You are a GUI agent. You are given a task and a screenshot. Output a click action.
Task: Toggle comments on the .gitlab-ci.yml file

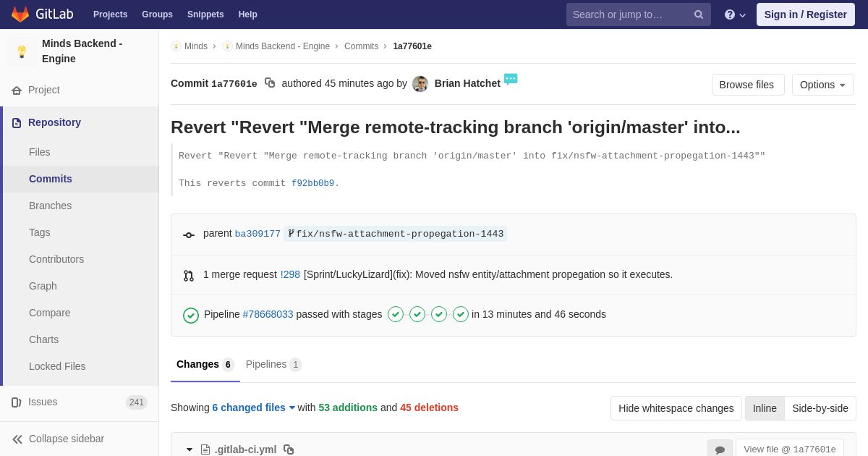tap(720, 449)
